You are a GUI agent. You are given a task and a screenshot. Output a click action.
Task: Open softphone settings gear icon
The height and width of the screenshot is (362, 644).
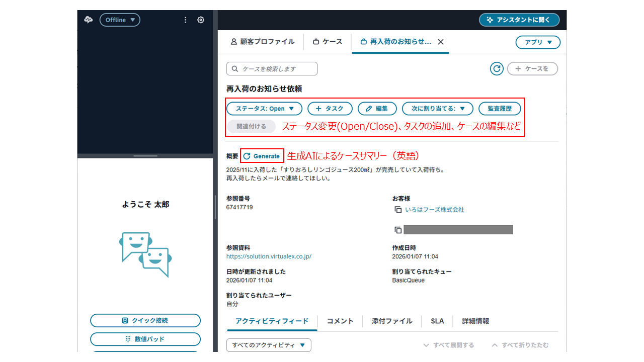201,20
